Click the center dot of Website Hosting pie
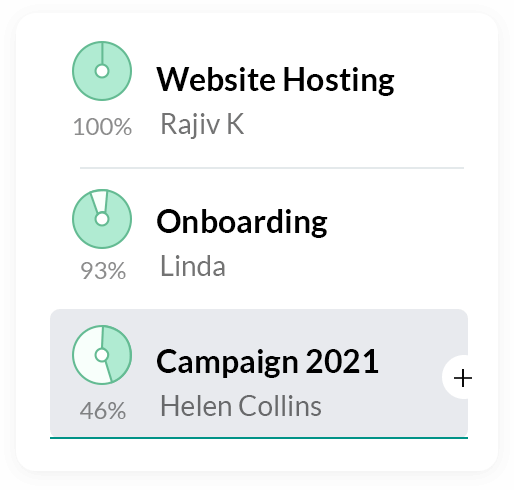 point(102,71)
